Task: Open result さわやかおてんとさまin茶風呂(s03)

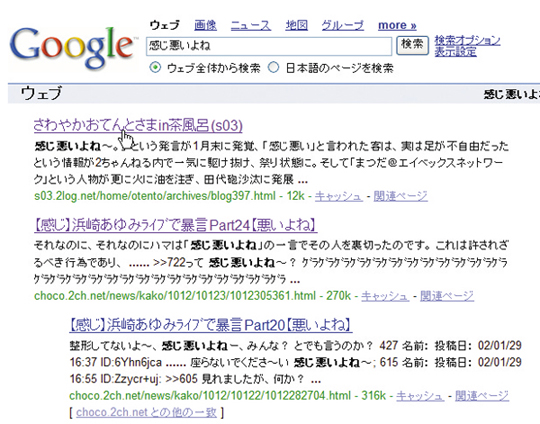Action: (138, 125)
